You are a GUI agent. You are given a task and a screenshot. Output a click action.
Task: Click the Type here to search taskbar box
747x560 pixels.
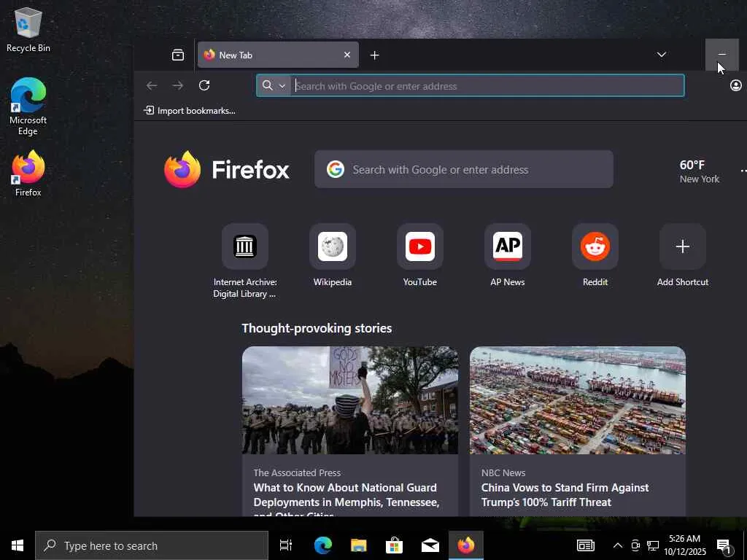(152, 545)
